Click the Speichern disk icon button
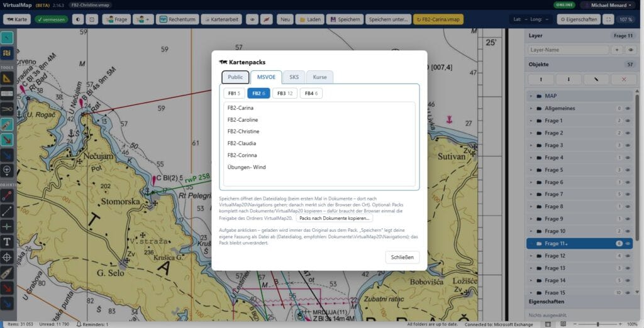Image resolution: width=644 pixels, height=328 pixels. [345, 19]
